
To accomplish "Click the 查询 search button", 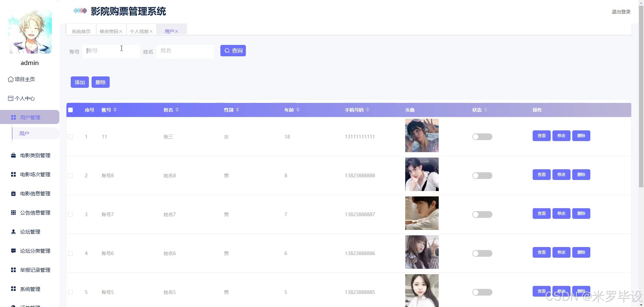I will pyautogui.click(x=233, y=51).
